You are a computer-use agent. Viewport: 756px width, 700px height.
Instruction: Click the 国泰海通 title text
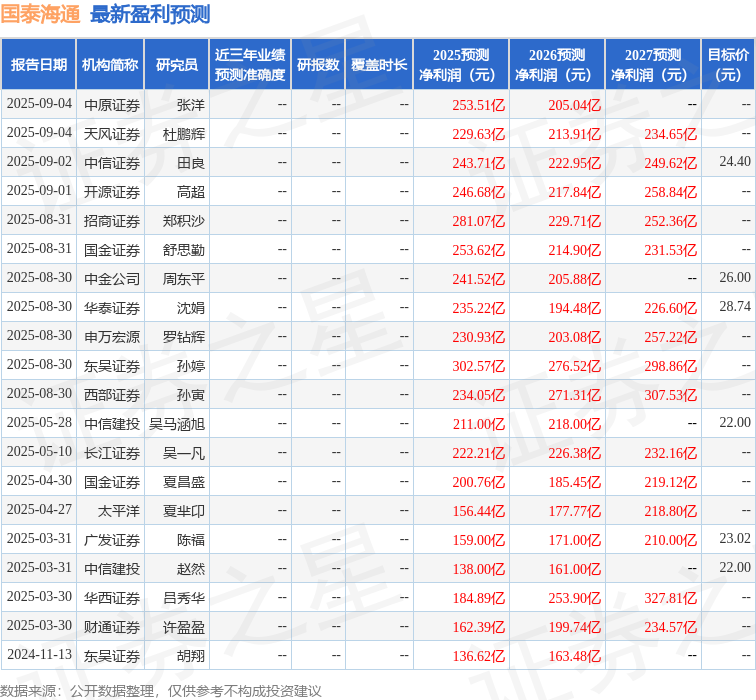click(40, 14)
